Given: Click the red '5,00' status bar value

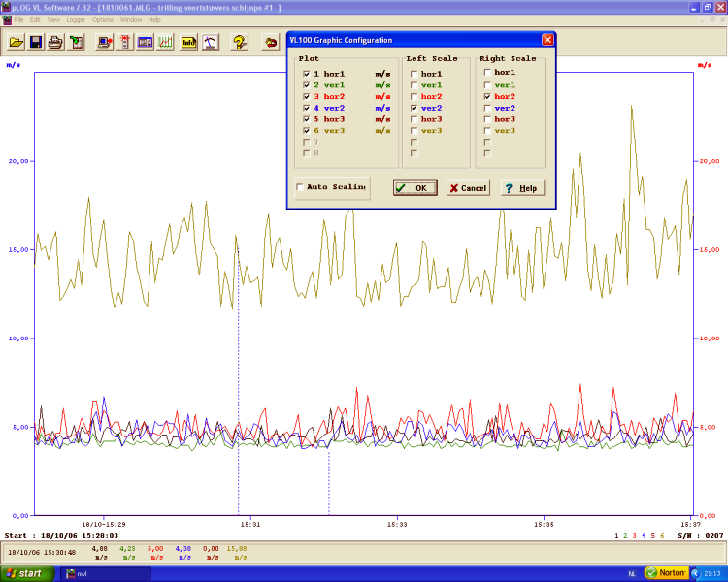Looking at the screenshot, I should point(155,549).
